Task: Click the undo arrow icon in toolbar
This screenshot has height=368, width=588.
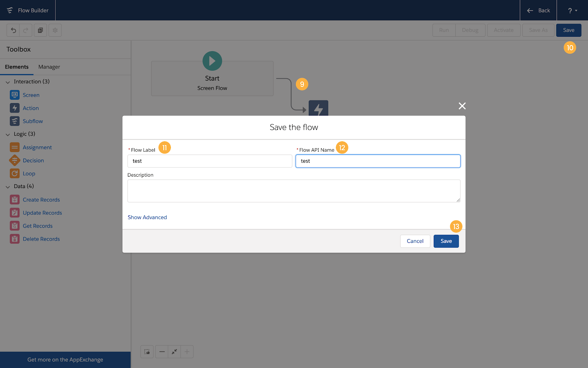Action: click(13, 30)
